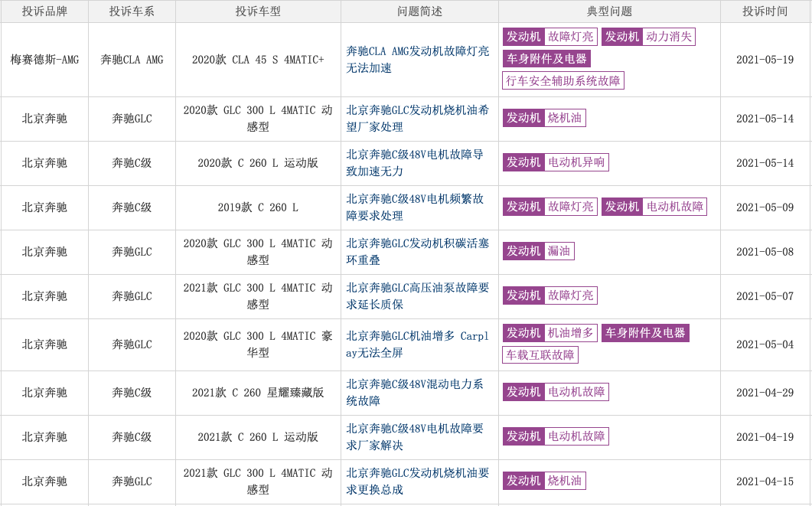812x506 pixels.
Task: Select the date '2021-05-04'
Action: point(765,344)
